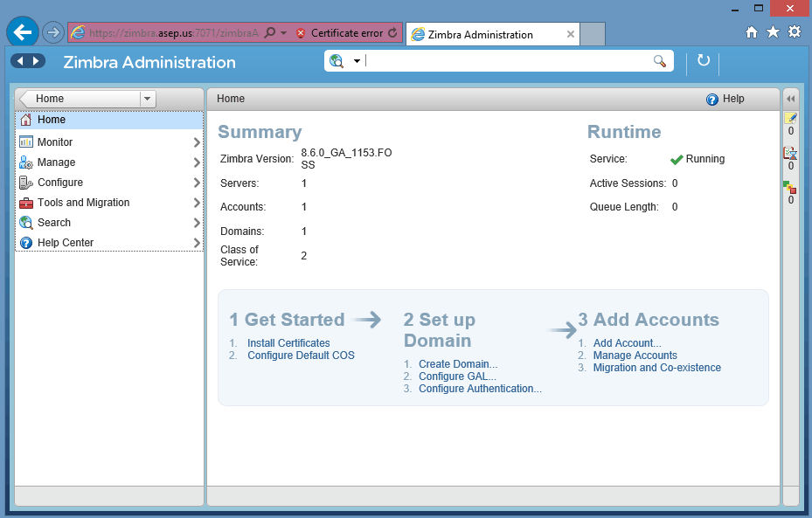This screenshot has height=518, width=812.
Task: Open the search type dropdown arrow
Action: click(357, 61)
